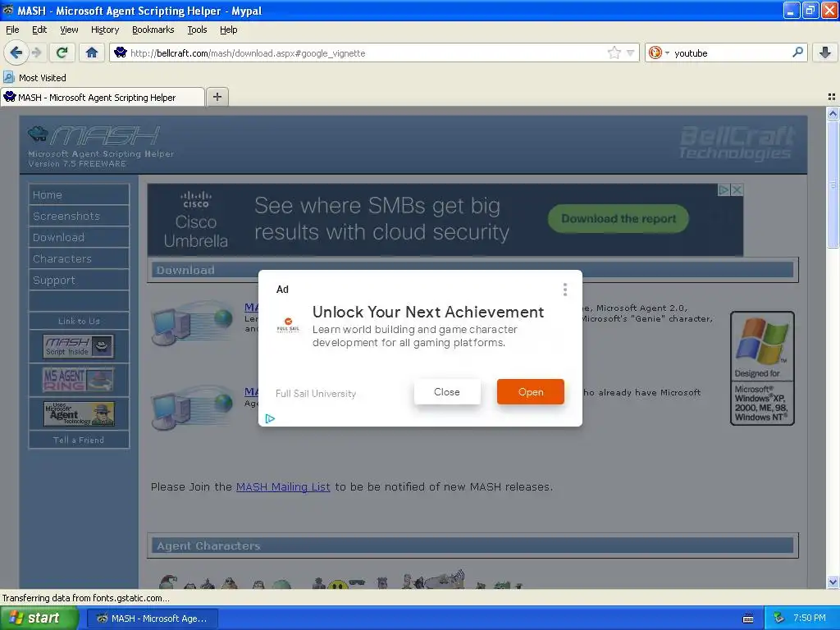This screenshot has height=630, width=840.
Task: Click the second download computer globe icon
Action: point(192,407)
